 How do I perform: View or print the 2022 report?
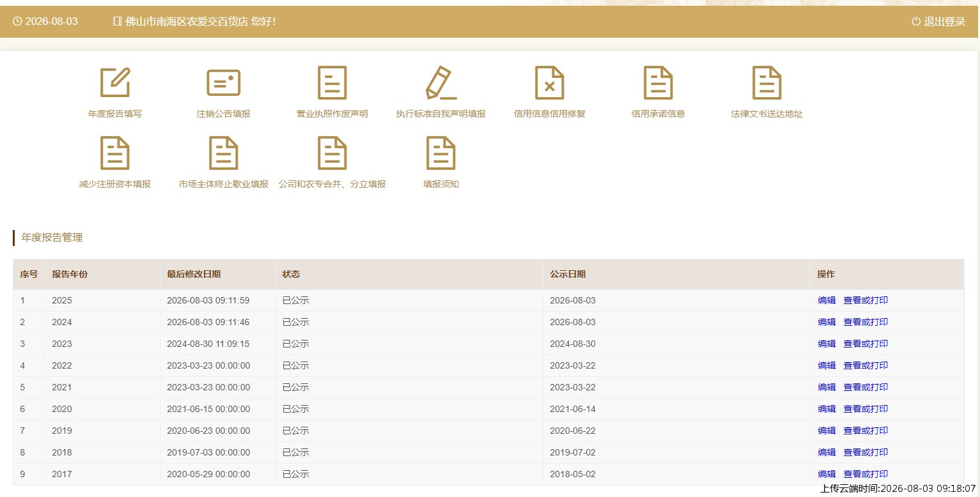pos(866,365)
